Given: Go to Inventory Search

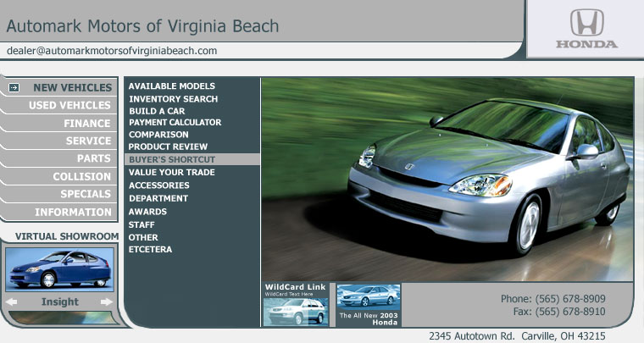Looking at the screenshot, I should pos(174,99).
